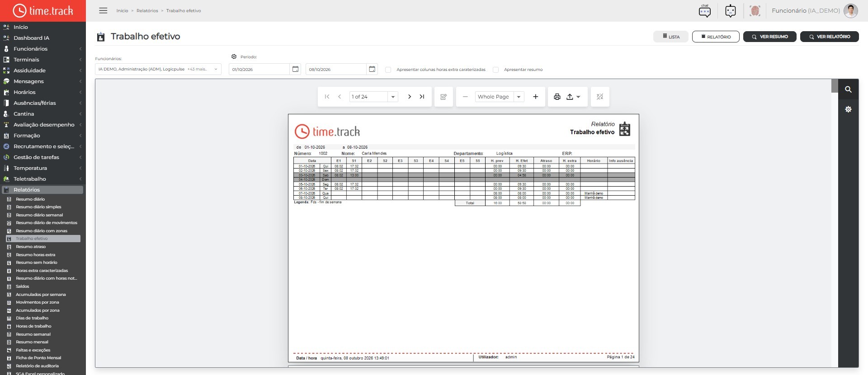This screenshot has width=868, height=375.
Task: Open the search panel magnifier in viewer
Action: click(x=849, y=89)
